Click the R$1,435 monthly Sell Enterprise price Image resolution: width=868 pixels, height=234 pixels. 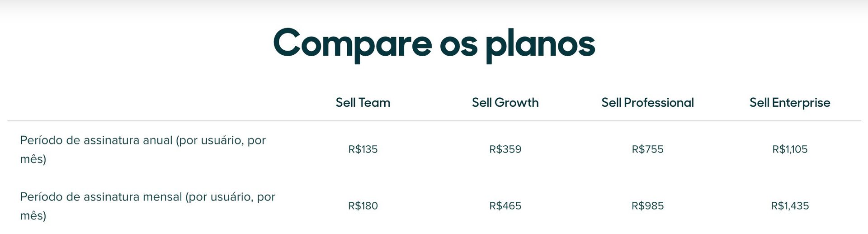click(x=789, y=206)
